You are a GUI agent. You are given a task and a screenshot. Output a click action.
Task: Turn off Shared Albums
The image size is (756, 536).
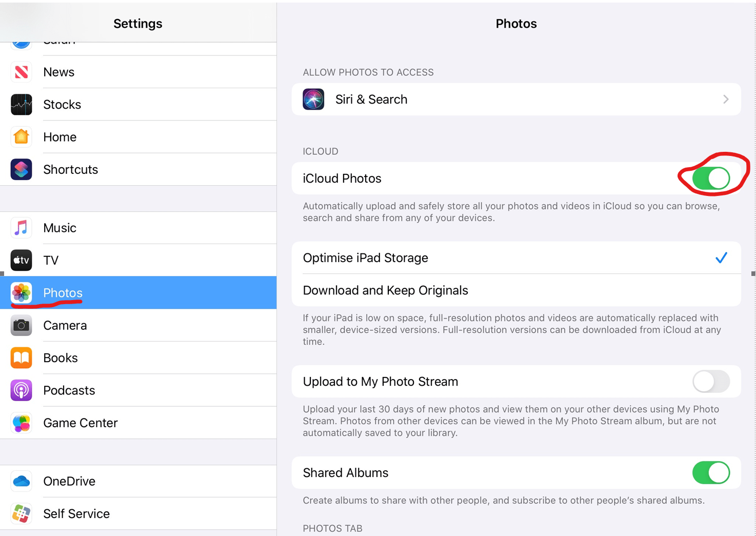click(x=711, y=472)
